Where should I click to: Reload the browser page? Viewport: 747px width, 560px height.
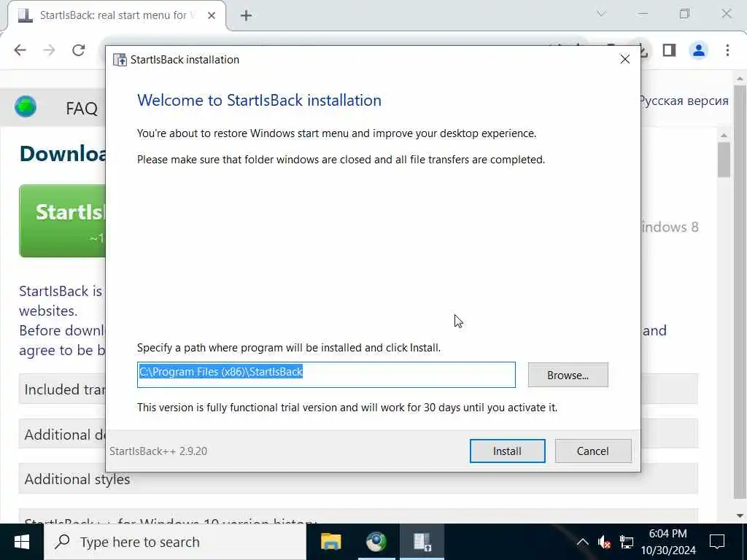tap(79, 50)
